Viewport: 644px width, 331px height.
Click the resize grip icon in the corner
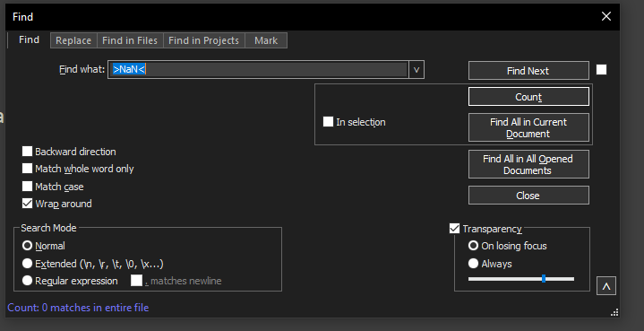click(x=614, y=313)
